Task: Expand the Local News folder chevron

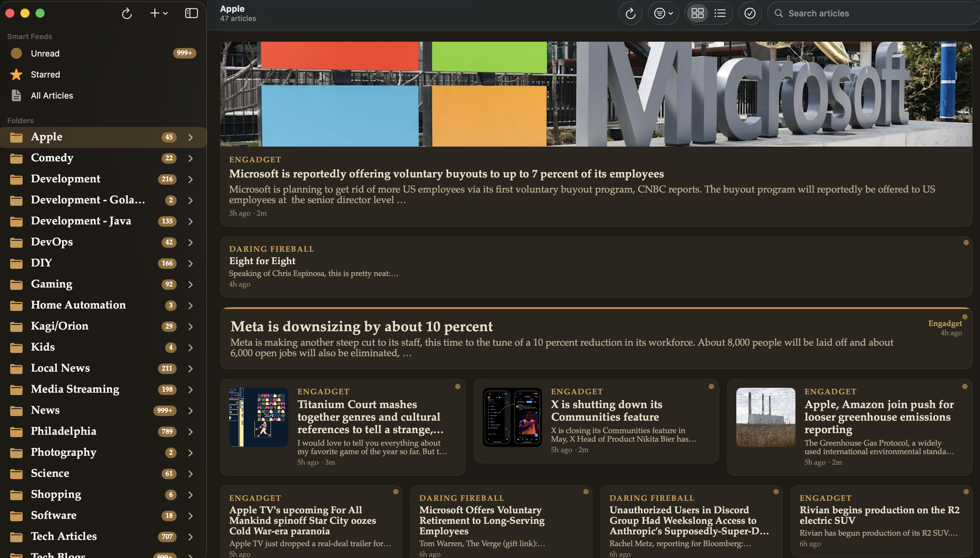Action: coord(190,369)
